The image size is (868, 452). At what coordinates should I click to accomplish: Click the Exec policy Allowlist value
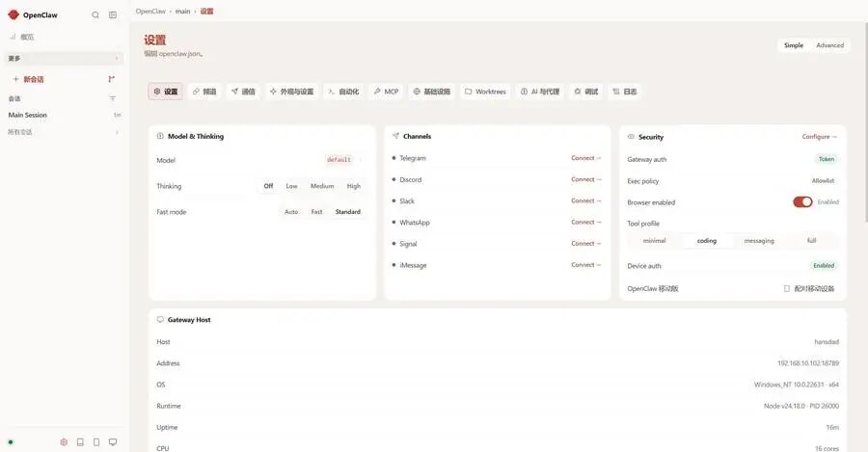click(824, 181)
